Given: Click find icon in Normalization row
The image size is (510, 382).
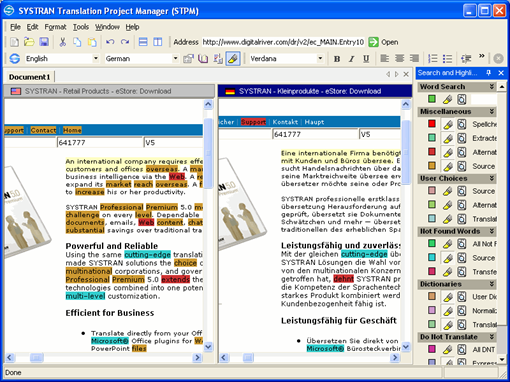Looking at the screenshot, I should coord(462,311).
